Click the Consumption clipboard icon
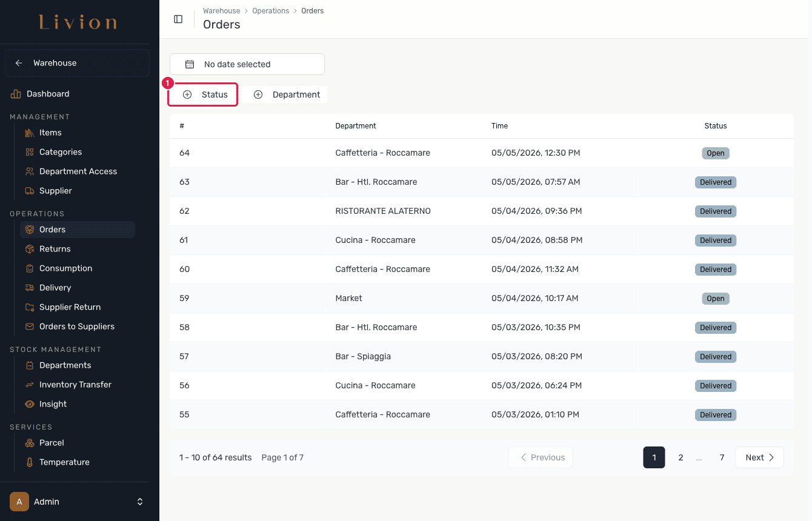 pyautogui.click(x=30, y=268)
